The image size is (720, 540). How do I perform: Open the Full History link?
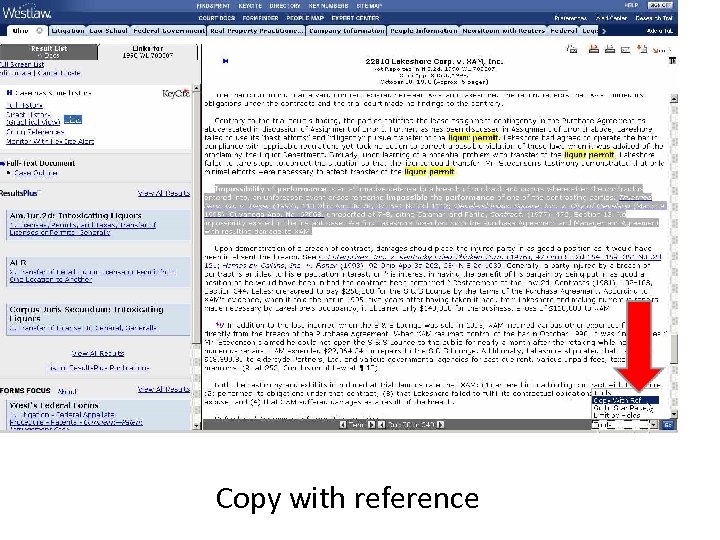[x=24, y=105]
